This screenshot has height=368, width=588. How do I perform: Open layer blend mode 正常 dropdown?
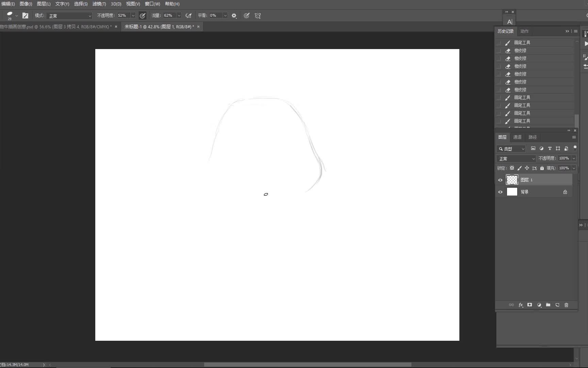pos(516,159)
